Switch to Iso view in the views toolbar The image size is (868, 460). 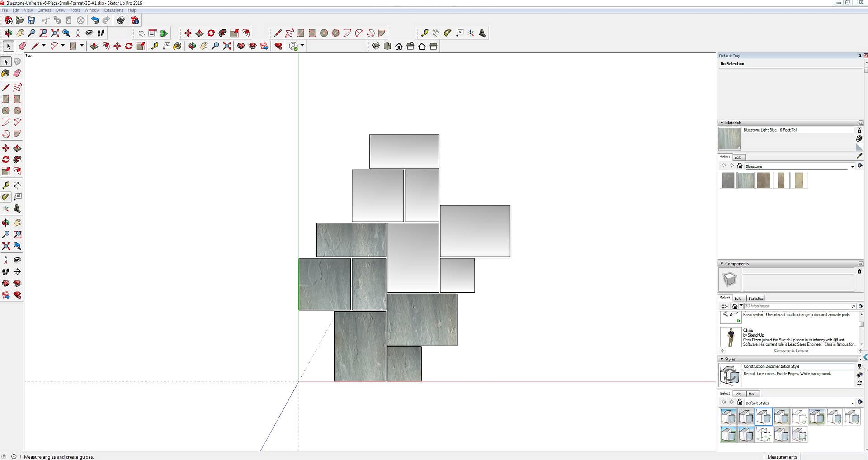375,46
